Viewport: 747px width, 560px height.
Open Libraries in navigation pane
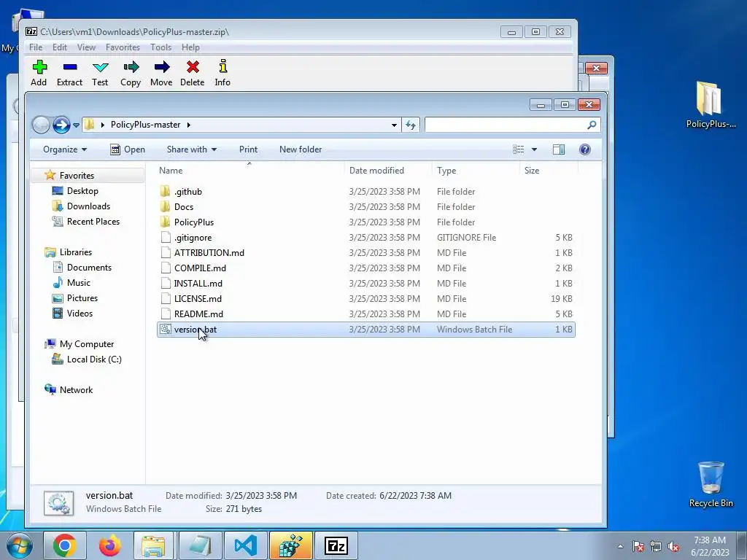[x=76, y=252]
